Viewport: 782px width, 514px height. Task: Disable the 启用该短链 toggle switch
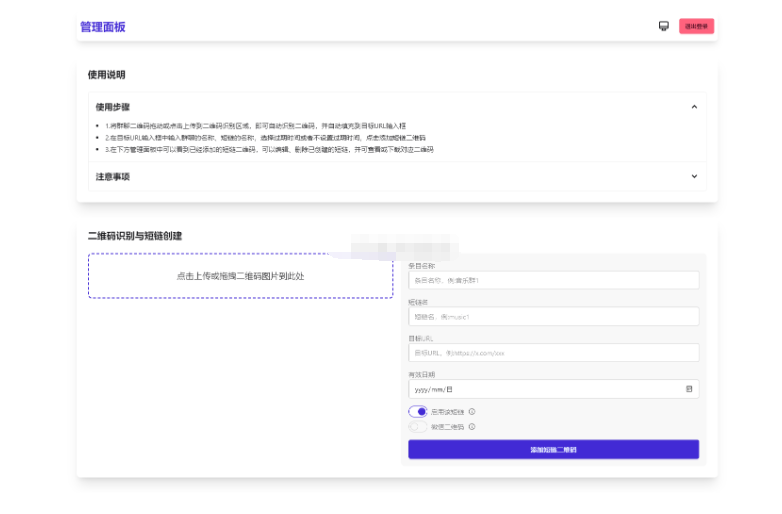point(418,411)
